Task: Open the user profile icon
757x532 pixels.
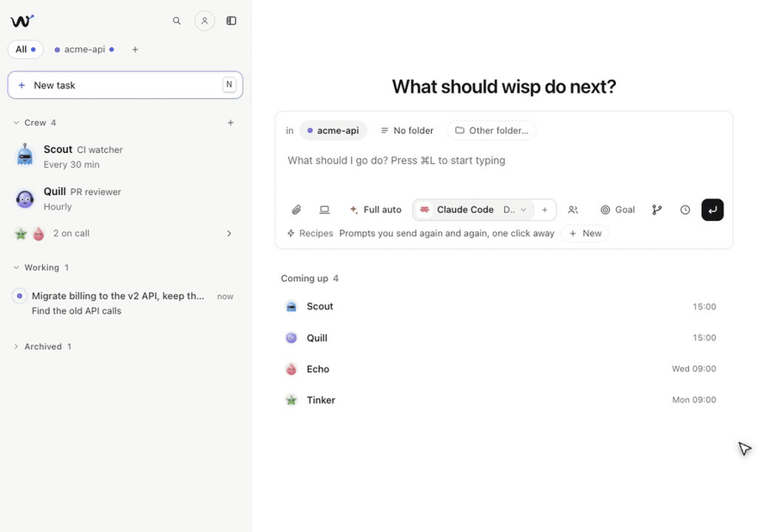Action: tap(205, 21)
